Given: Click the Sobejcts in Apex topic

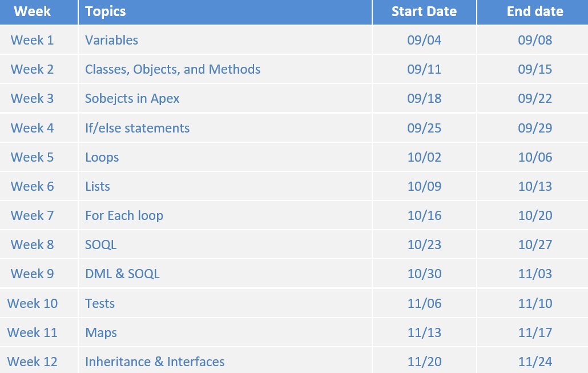Looking at the screenshot, I should (132, 98).
